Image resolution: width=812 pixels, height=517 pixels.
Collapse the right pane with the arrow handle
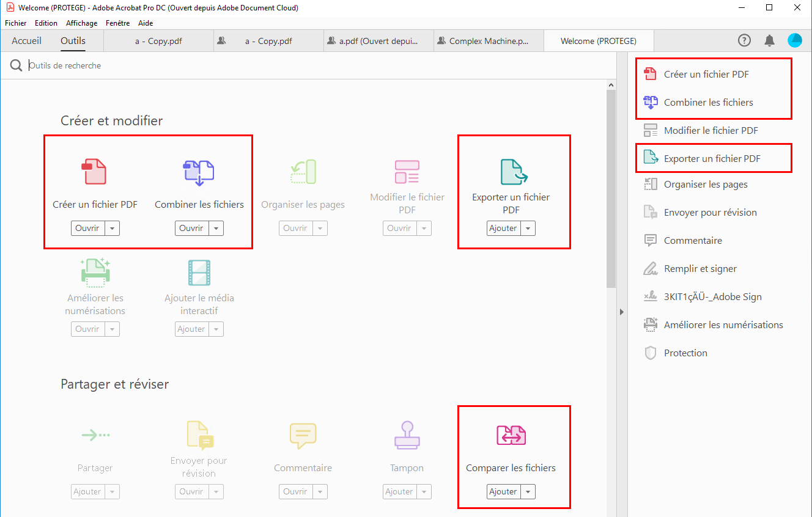coord(622,312)
